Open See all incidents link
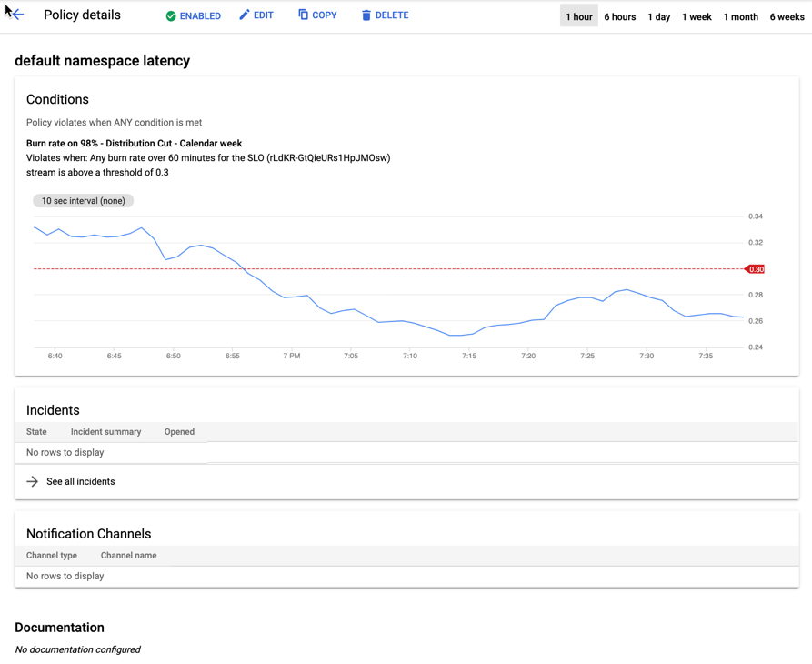Viewport: 812px width, 664px height. 80,481
